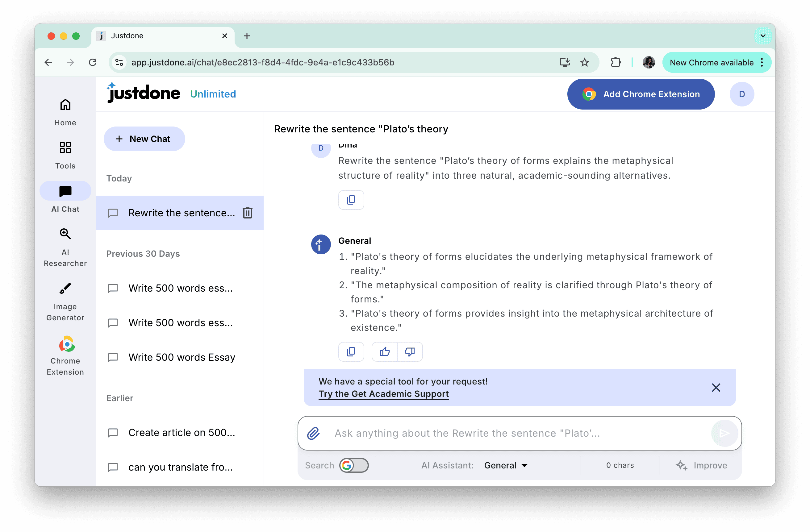Give thumbs up to the response
The image size is (810, 532).
[x=385, y=352]
